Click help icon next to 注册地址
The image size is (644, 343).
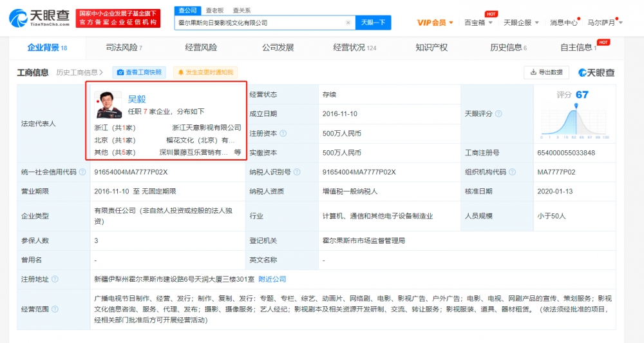(55, 279)
